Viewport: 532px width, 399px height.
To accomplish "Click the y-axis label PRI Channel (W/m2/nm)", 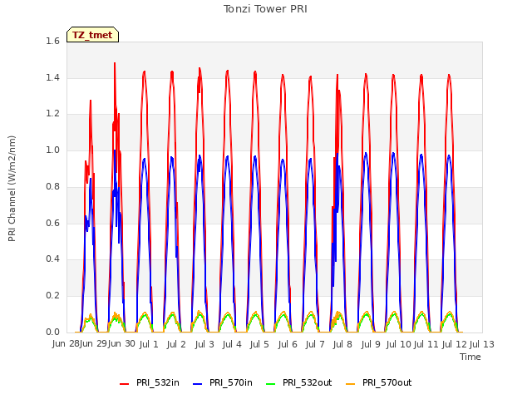I will (x=12, y=189).
